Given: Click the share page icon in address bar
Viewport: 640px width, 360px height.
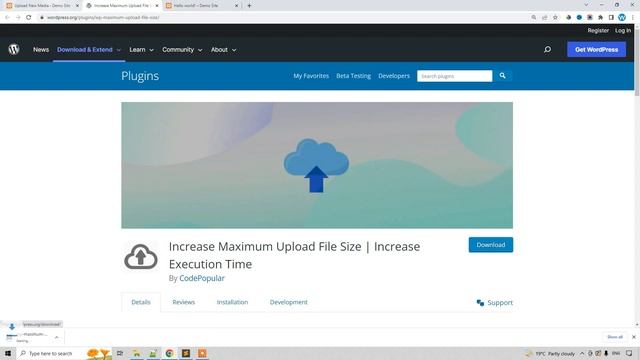Looking at the screenshot, I should point(544,18).
